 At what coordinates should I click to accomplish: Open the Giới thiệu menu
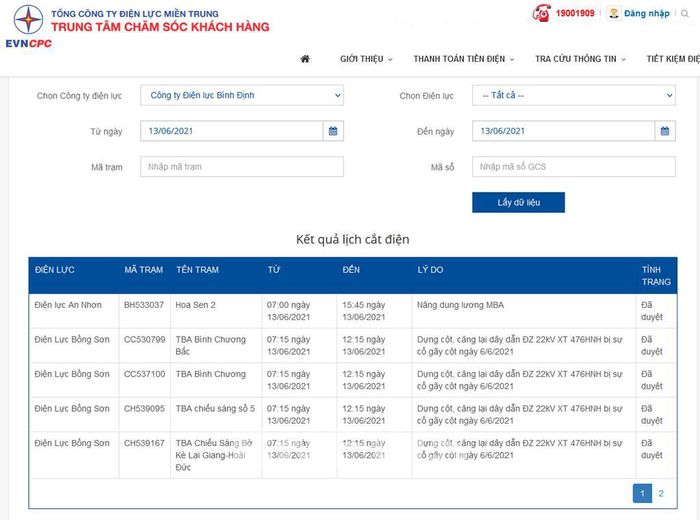point(366,59)
